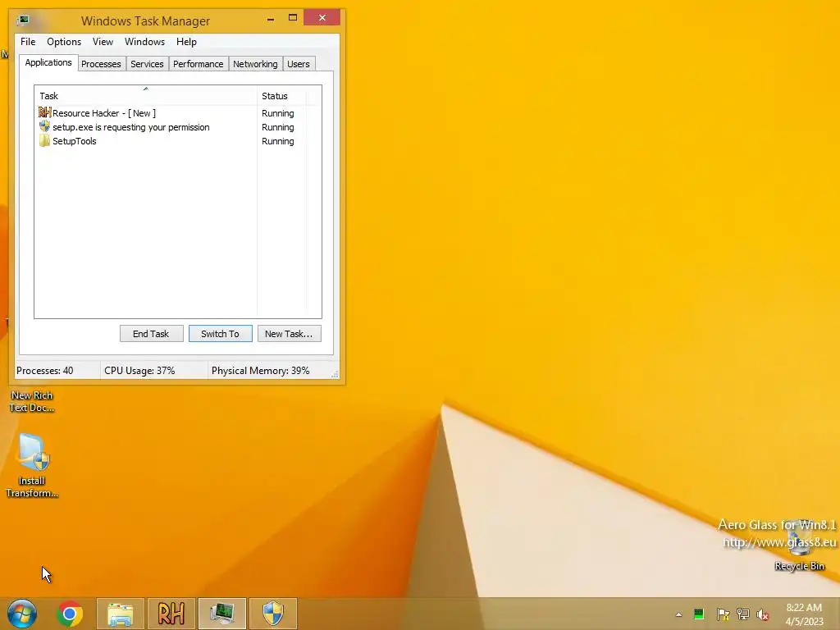The height and width of the screenshot is (630, 840).
Task: Click CPU Usage: 37% in status bar
Action: (x=139, y=371)
